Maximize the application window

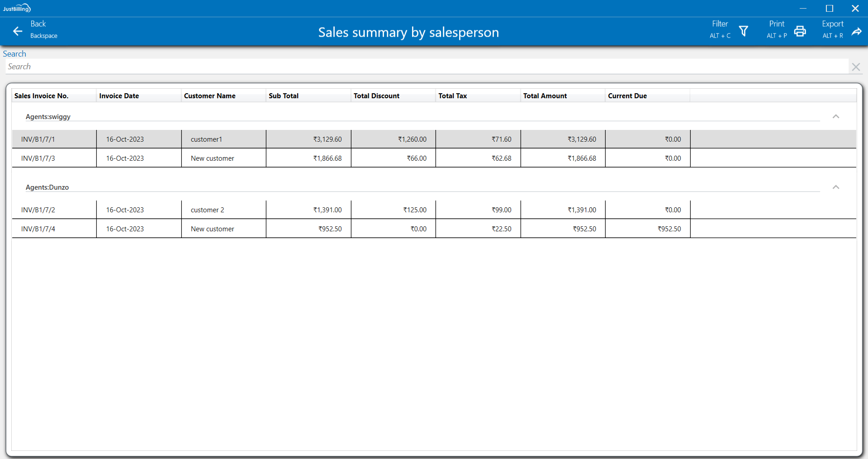pyautogui.click(x=829, y=8)
